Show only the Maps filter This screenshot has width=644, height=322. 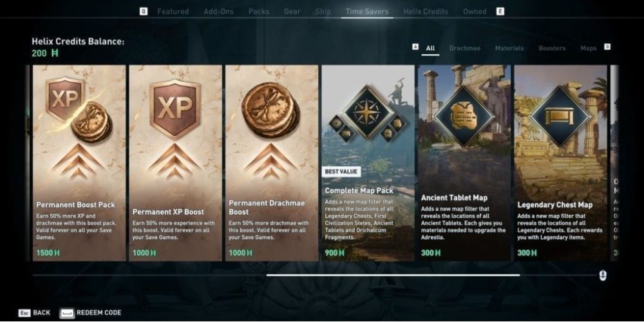(x=588, y=48)
